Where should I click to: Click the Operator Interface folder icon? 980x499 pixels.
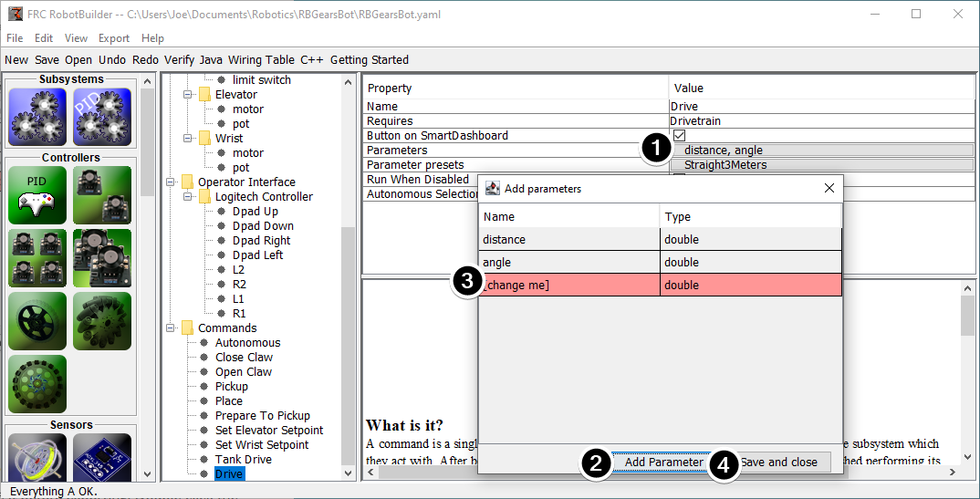188,182
